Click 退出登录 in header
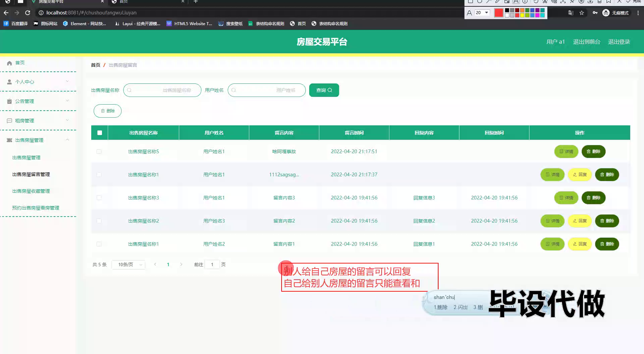644x354 pixels. [619, 42]
